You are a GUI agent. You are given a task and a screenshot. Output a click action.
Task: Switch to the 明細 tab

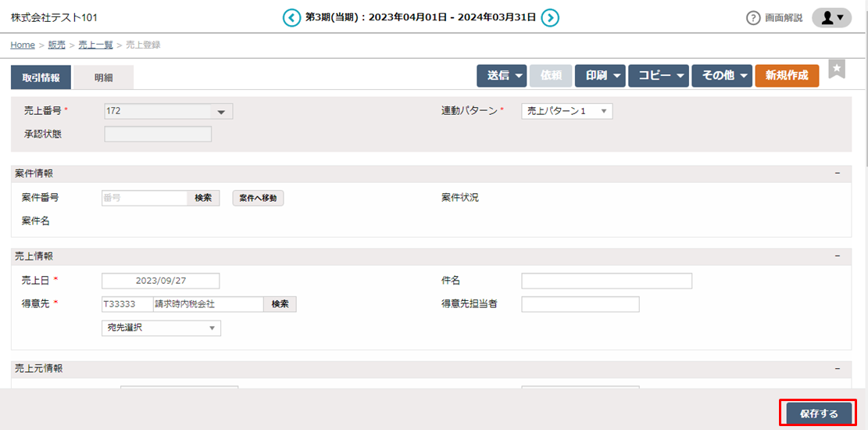(103, 77)
